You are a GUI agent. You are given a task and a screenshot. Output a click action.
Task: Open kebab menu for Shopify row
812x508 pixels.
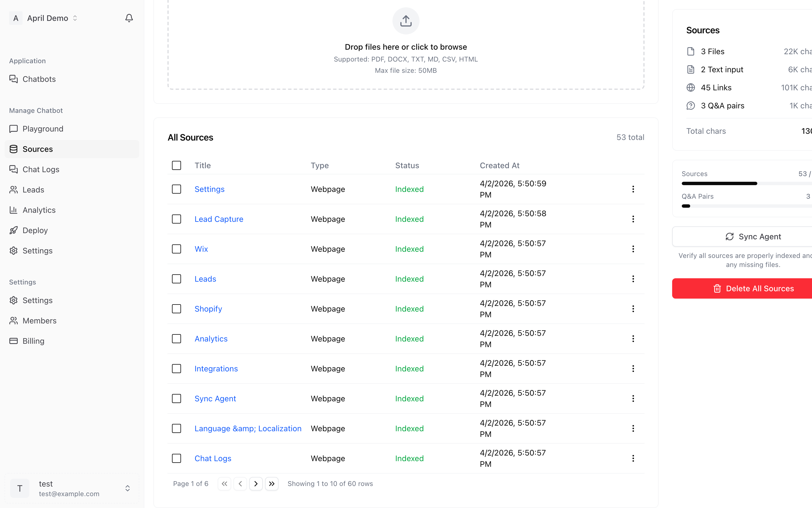(x=633, y=309)
